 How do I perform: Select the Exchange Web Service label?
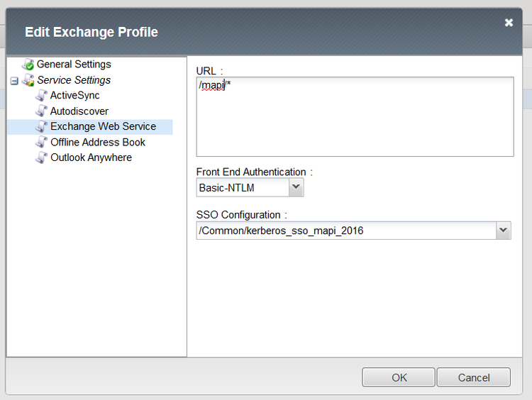click(103, 127)
